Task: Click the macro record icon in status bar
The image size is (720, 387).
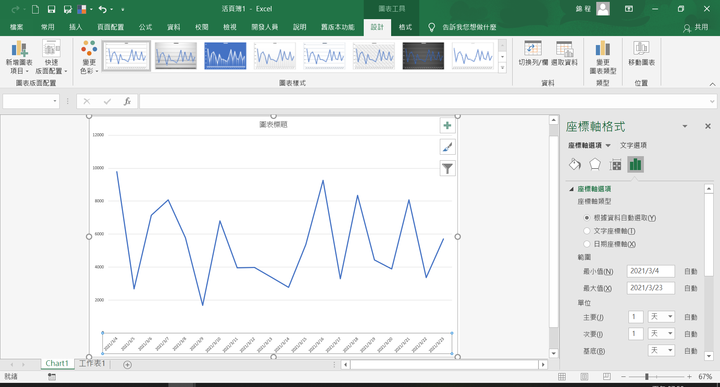Action: point(52,376)
